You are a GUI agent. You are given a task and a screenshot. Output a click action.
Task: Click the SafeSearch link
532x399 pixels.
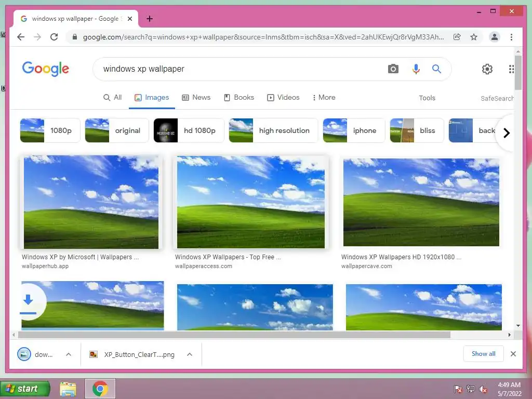[x=497, y=98]
